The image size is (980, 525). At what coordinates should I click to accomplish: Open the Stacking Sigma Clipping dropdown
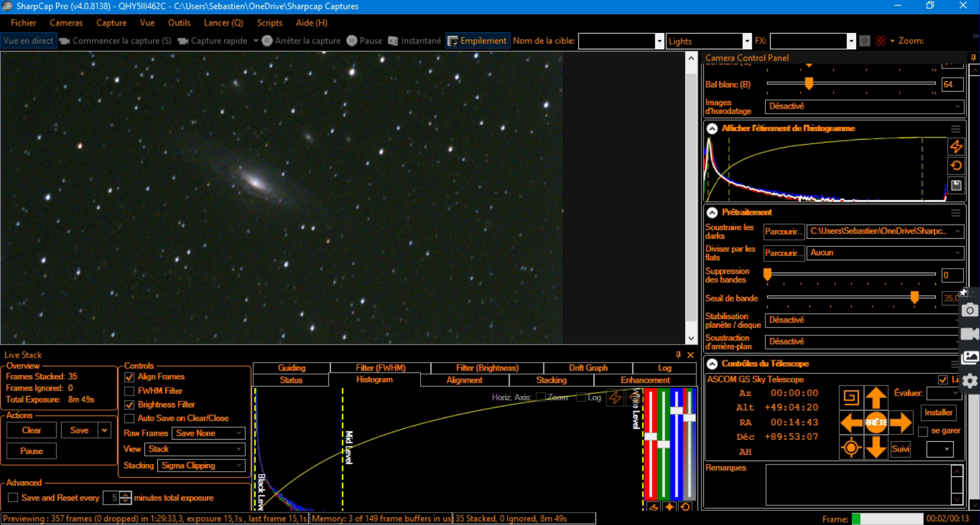(202, 466)
